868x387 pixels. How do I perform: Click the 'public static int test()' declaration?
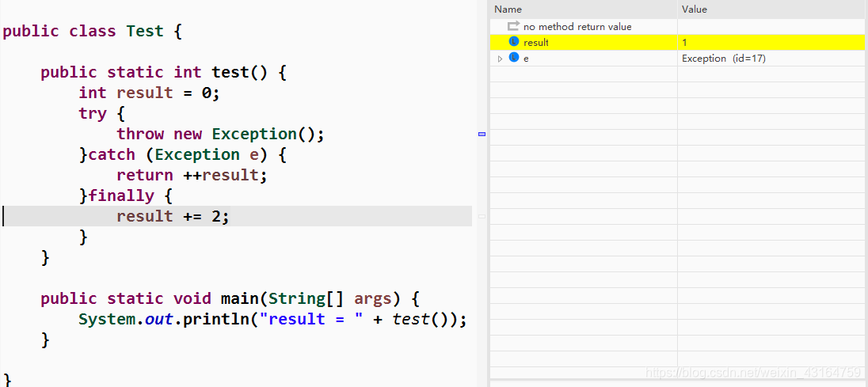point(163,73)
